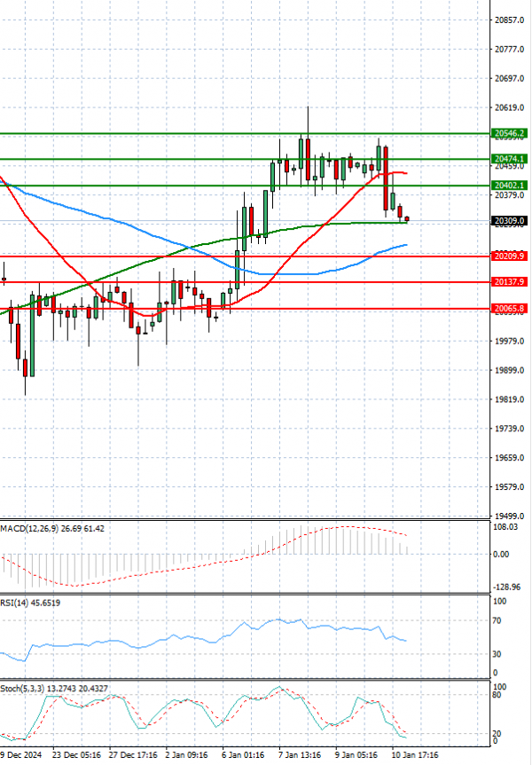This screenshot has width=532, height=765.
Task: Select the red 20209.9 support price tag
Action: pos(509,256)
